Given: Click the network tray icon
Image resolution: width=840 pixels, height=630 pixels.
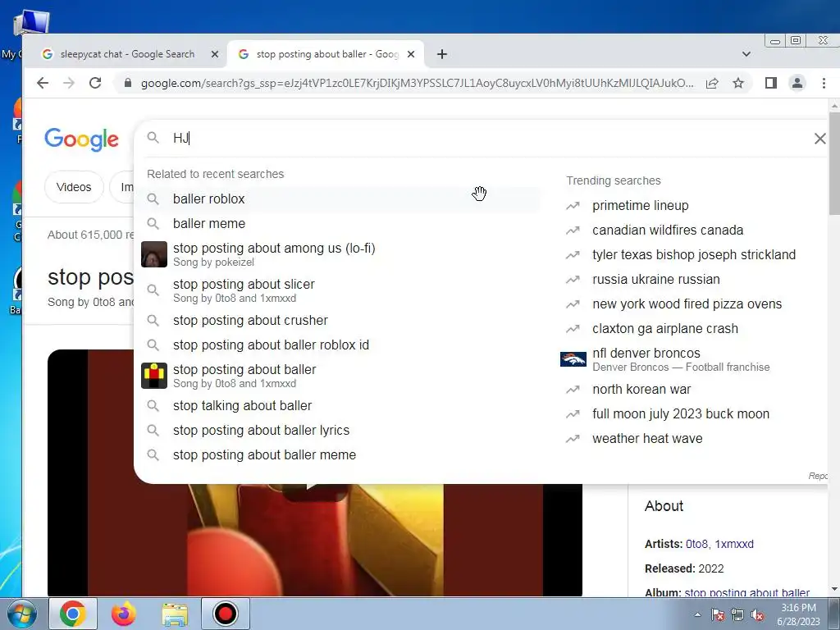Looking at the screenshot, I should click(737, 614).
